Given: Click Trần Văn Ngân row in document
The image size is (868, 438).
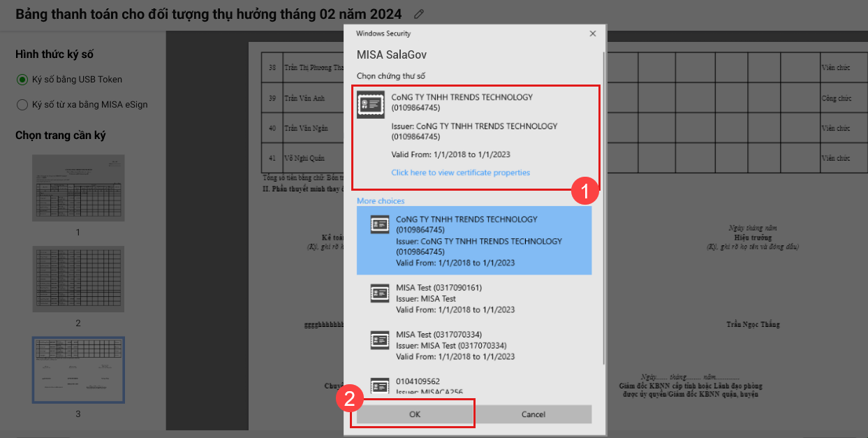Looking at the screenshot, I should (x=305, y=129).
